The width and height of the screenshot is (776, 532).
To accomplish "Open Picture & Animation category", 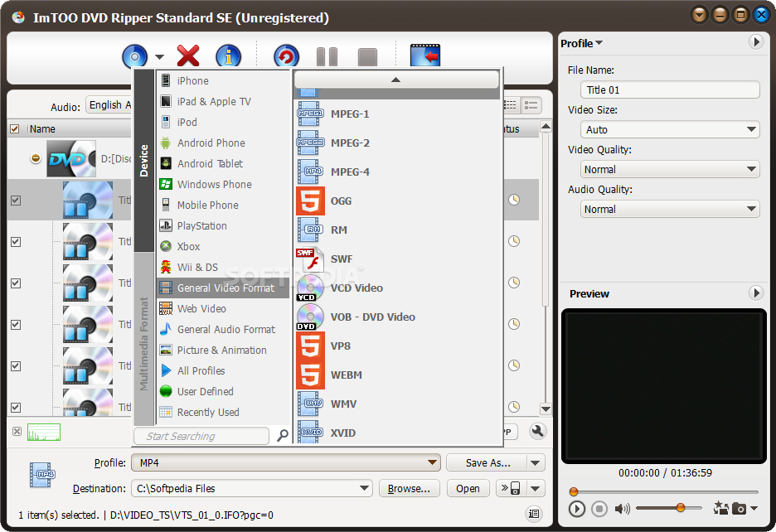I will [223, 351].
